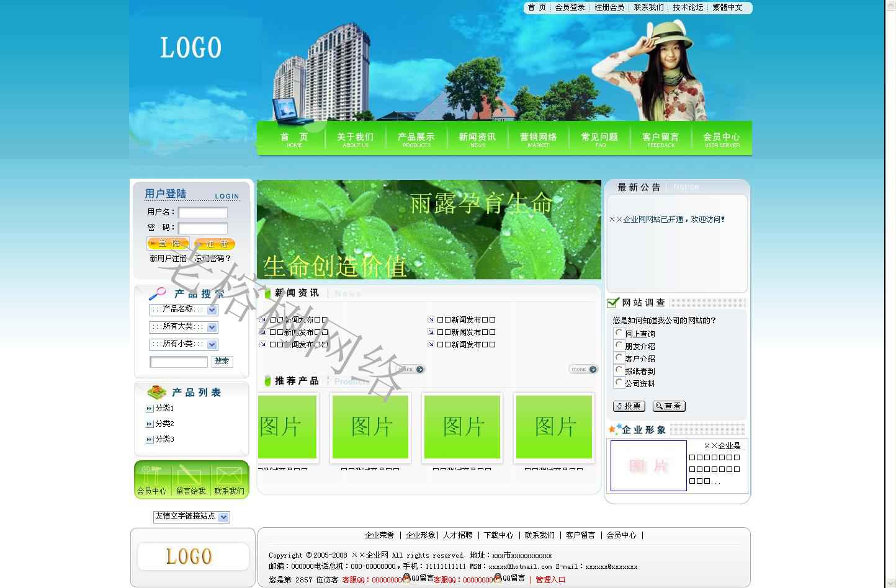Screen dimensions: 896x588
Task: Click the 用户名 input field
Action: click(203, 213)
